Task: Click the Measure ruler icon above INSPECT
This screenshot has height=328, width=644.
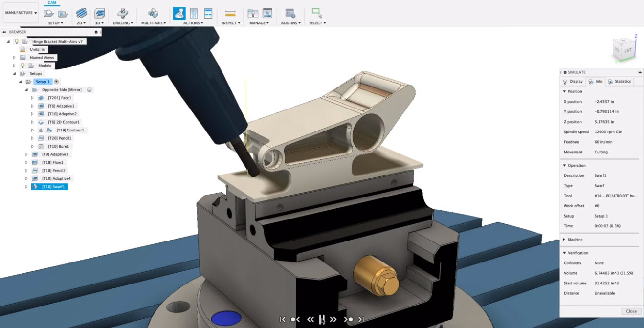Action: click(230, 13)
